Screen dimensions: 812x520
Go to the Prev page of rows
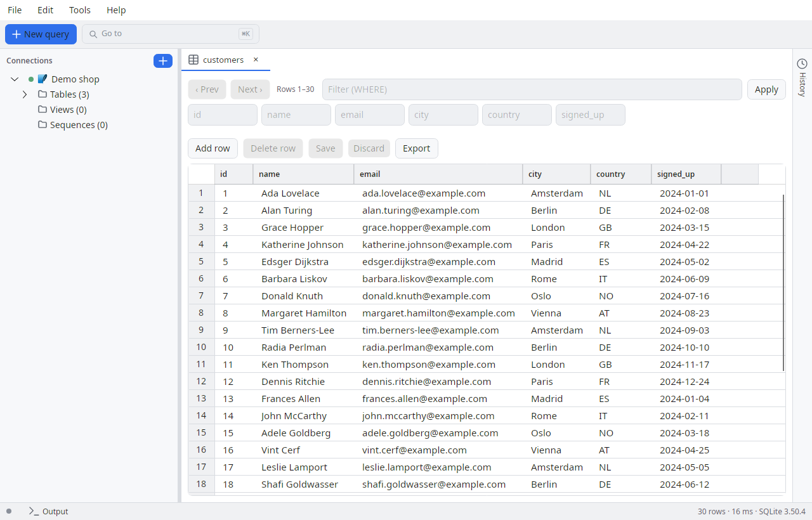[207, 89]
